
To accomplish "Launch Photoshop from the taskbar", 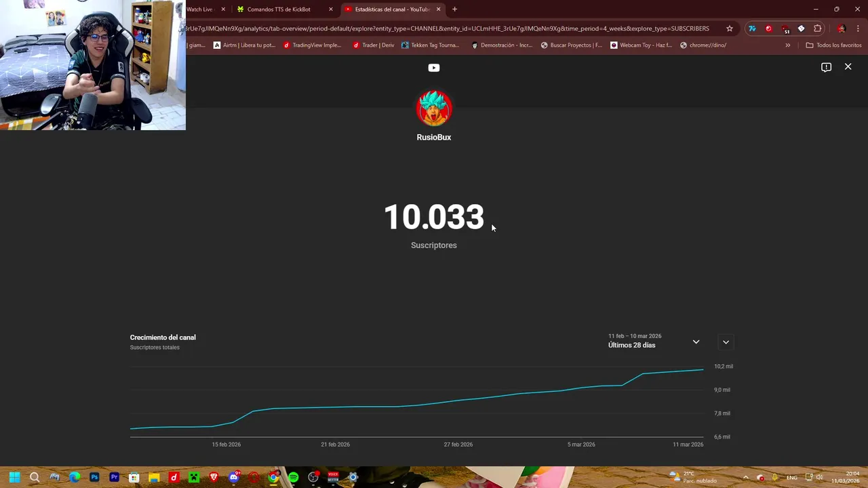I will [94, 477].
